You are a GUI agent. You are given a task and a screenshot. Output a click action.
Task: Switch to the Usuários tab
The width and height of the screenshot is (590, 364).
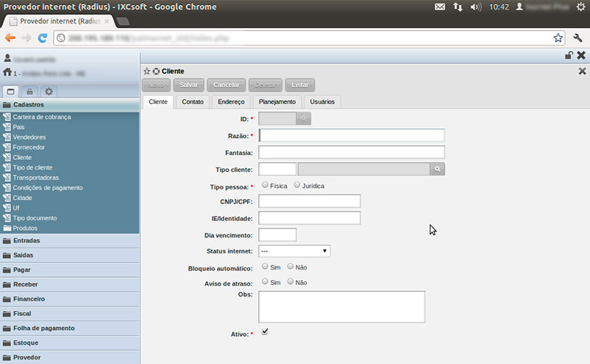[x=322, y=102]
